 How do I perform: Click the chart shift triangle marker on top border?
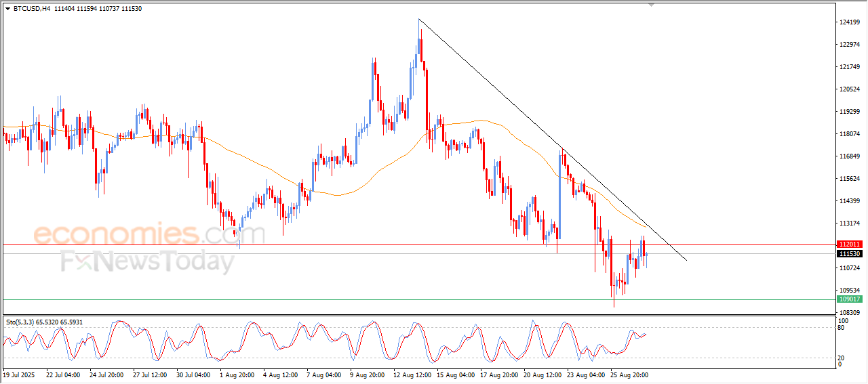pyautogui.click(x=652, y=5)
